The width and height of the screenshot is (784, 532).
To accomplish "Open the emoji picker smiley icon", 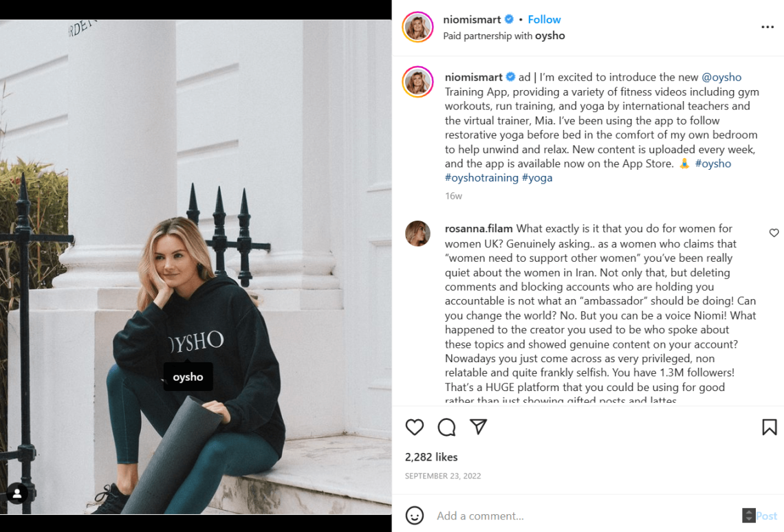I will point(415,516).
